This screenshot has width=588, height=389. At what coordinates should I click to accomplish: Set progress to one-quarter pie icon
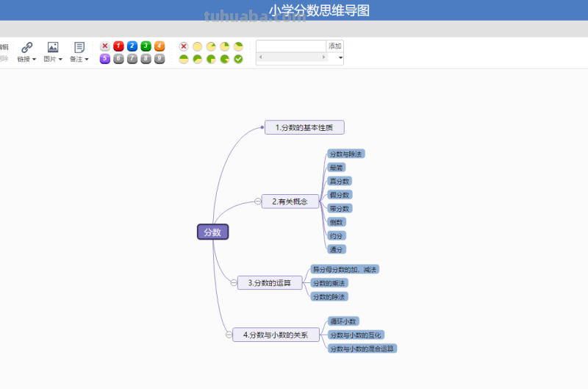click(x=225, y=46)
